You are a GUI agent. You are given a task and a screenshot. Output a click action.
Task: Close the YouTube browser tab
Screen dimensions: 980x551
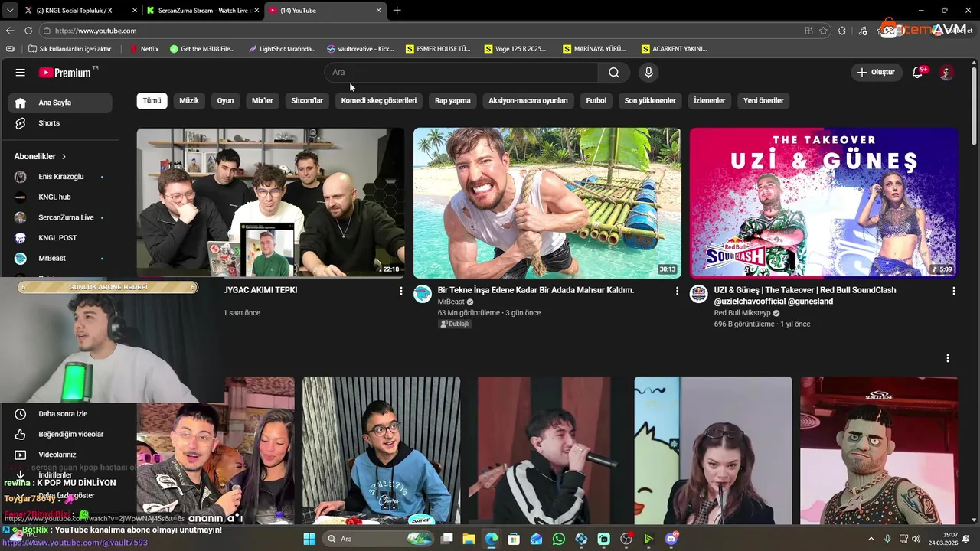(378, 11)
